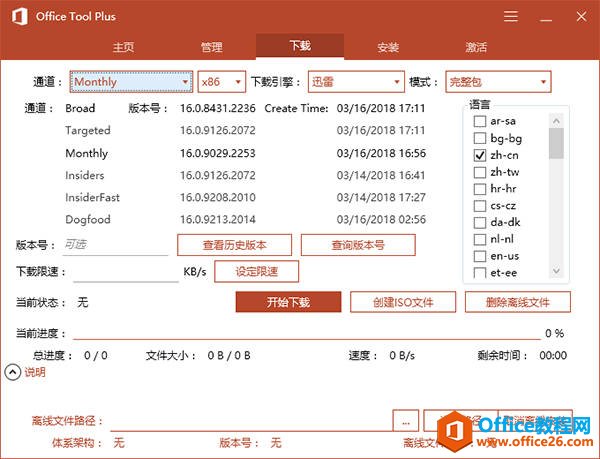The width and height of the screenshot is (600, 459).
Task: Click the 查询版本号 button
Action: pyautogui.click(x=358, y=245)
